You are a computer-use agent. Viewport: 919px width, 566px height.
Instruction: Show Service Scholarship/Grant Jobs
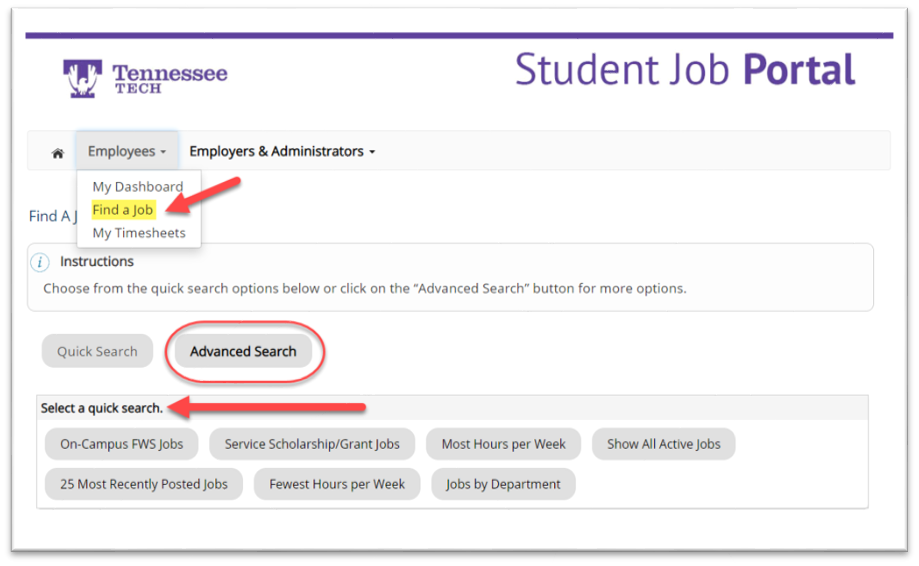click(x=312, y=444)
